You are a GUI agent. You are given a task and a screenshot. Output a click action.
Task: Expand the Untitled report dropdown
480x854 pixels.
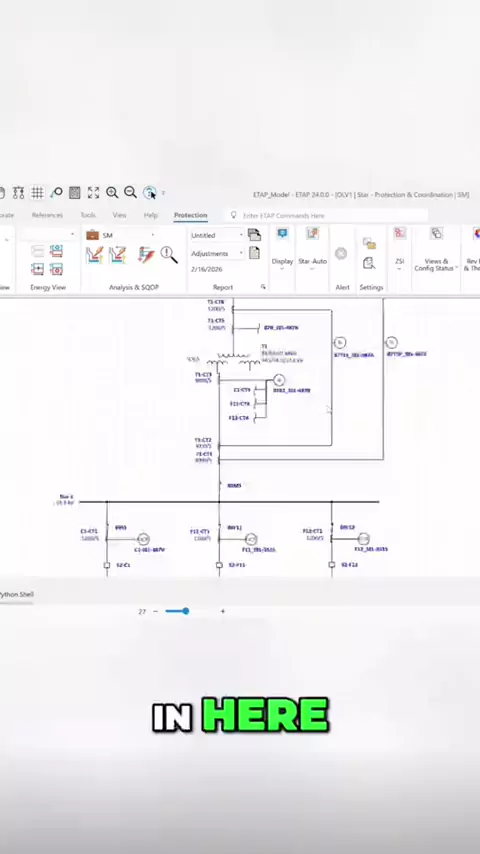click(x=217, y=235)
